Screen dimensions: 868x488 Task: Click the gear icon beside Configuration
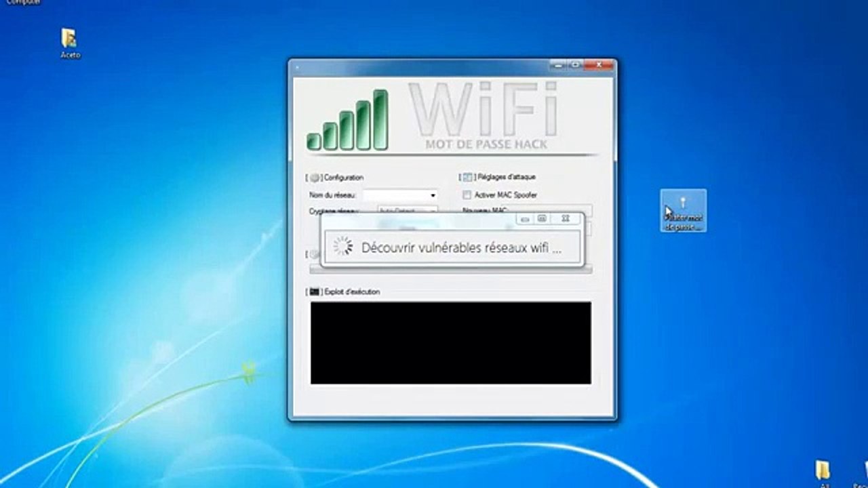(x=314, y=178)
